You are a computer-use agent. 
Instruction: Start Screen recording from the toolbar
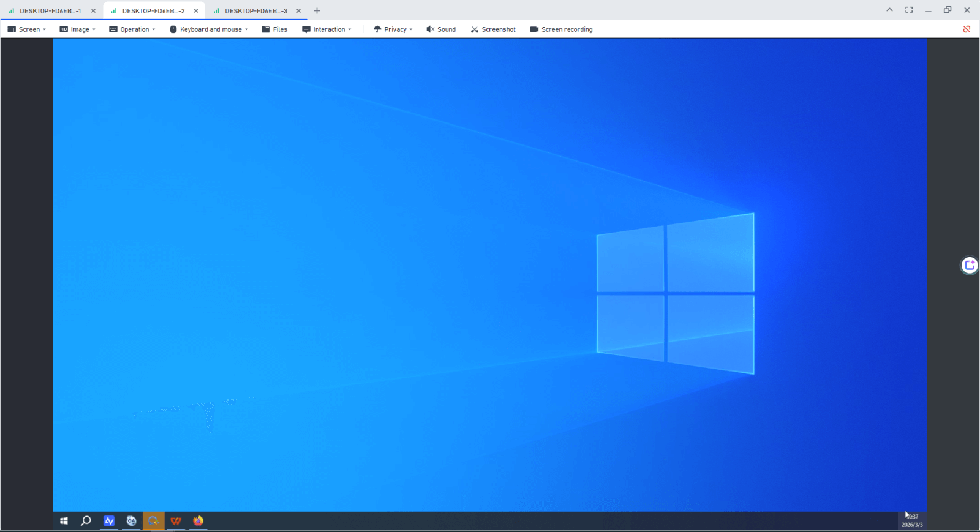click(x=561, y=29)
